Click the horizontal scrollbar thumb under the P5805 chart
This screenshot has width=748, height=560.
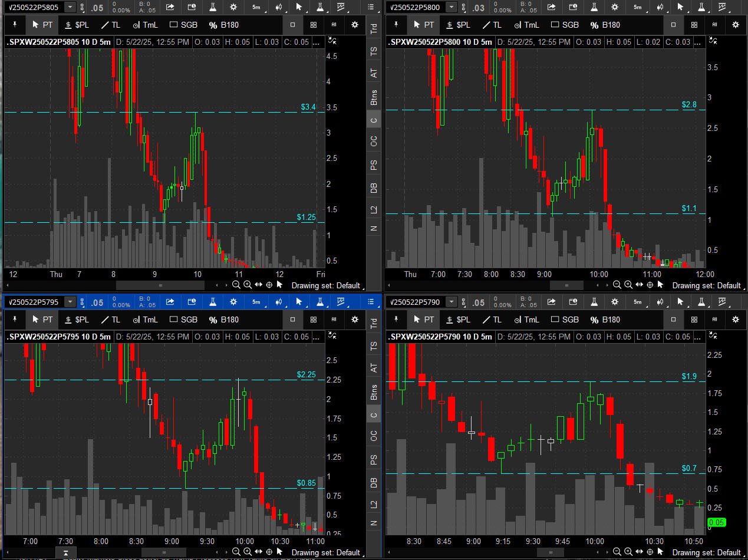(x=160, y=285)
